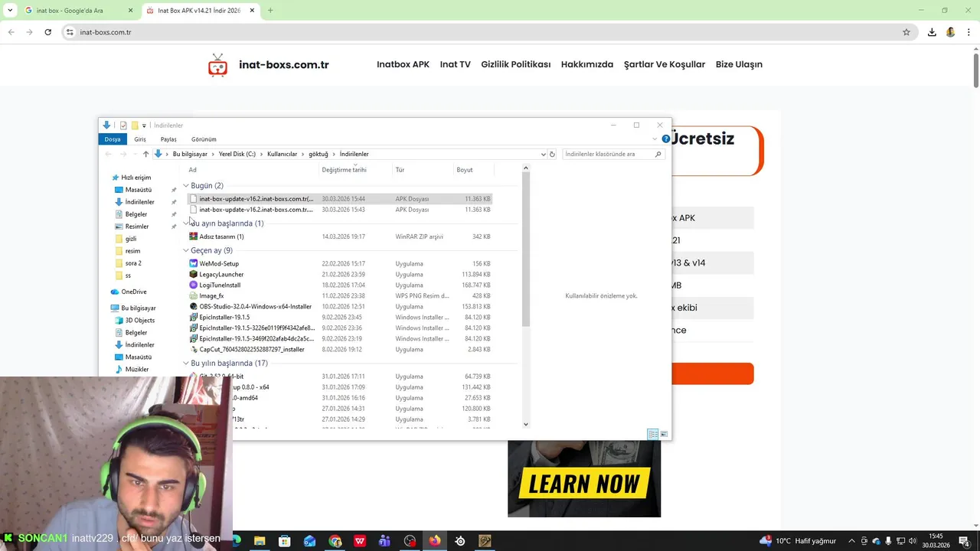Viewport: 980px width, 551px height.
Task: Click the LEARN NOW ad banner
Action: pyautogui.click(x=584, y=480)
